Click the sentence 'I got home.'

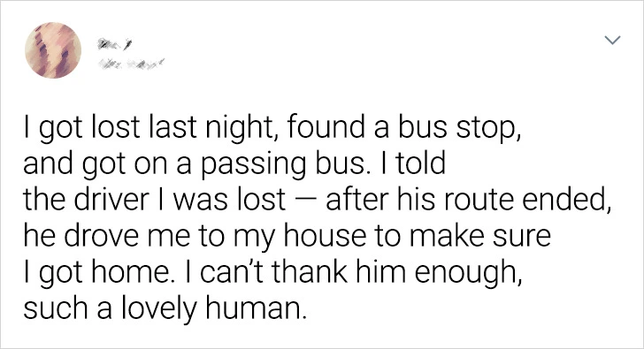click(96, 273)
